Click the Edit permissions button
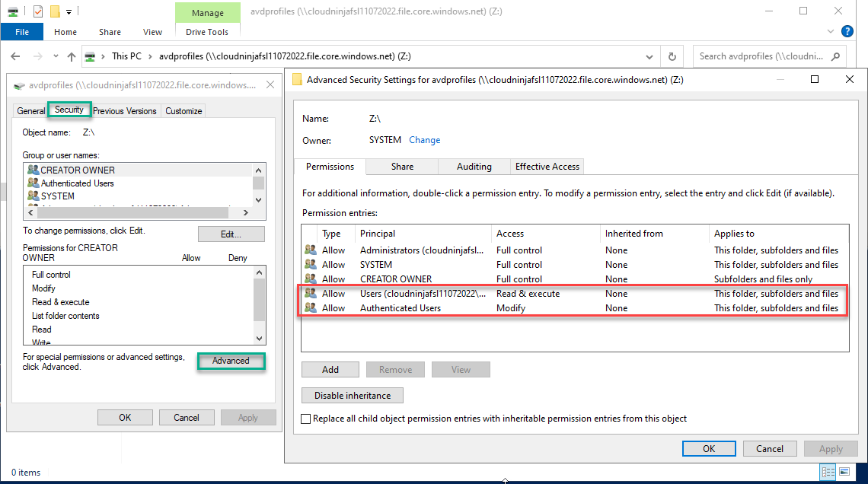The height and width of the screenshot is (484, 868). click(x=231, y=234)
